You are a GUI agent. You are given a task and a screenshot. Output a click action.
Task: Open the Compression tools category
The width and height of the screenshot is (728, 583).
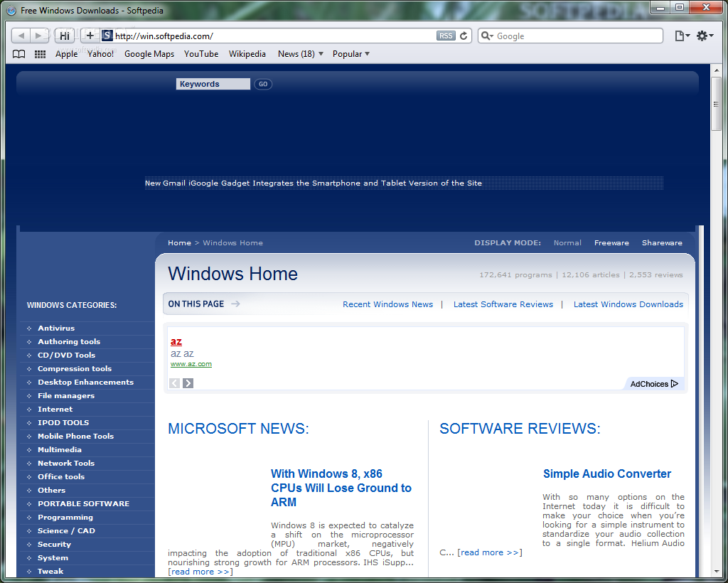click(x=74, y=368)
